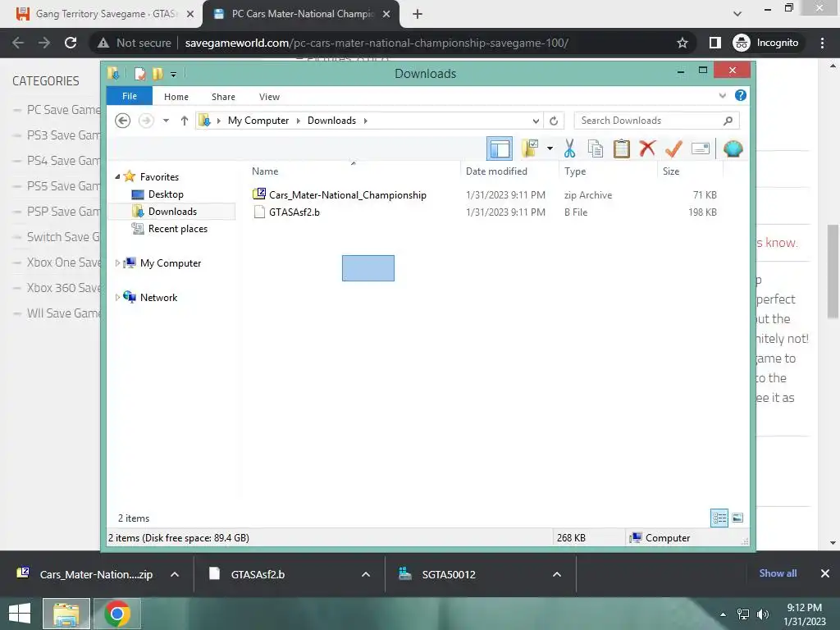Viewport: 840px width, 630px height.
Task: Go back with Explorer's Back arrow
Action: coord(123,121)
